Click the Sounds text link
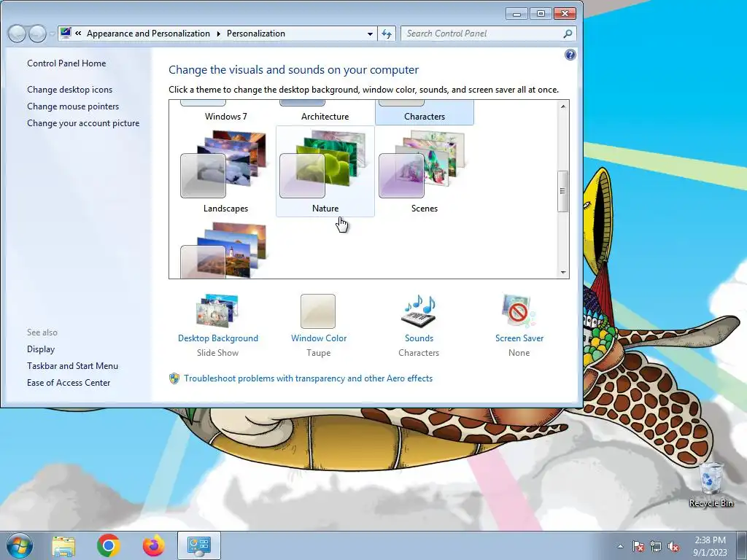Screen dimensions: 747x560 pos(419,338)
